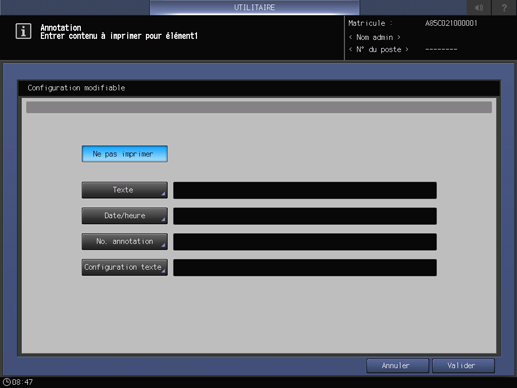Click the Valider button
Viewport: 517px width, 388px height.
(463, 366)
